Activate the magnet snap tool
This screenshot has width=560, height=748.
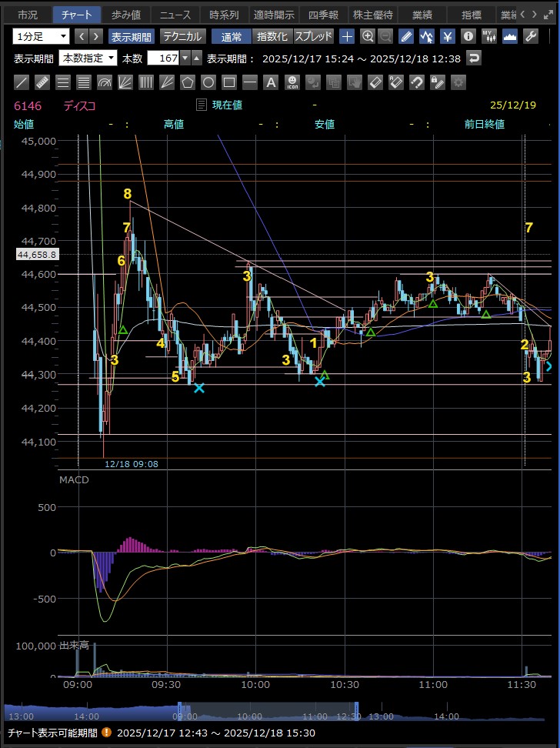(416, 82)
